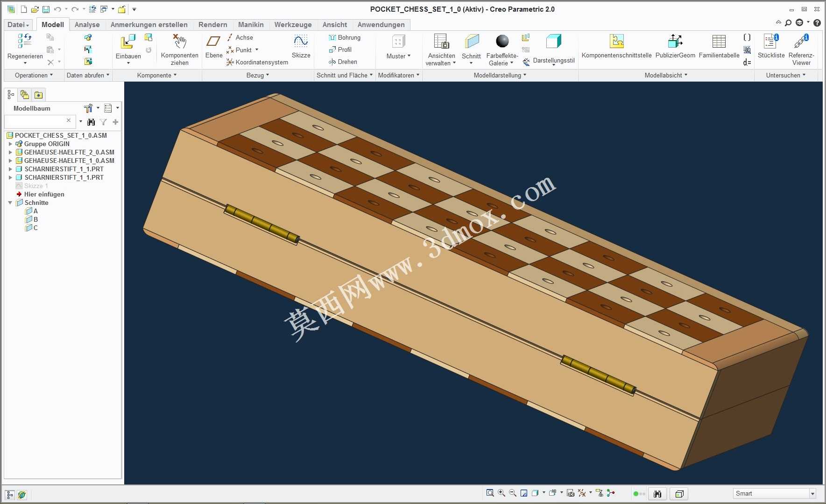Click the Einbauen component icon
This screenshot has height=504, width=826.
[x=128, y=42]
